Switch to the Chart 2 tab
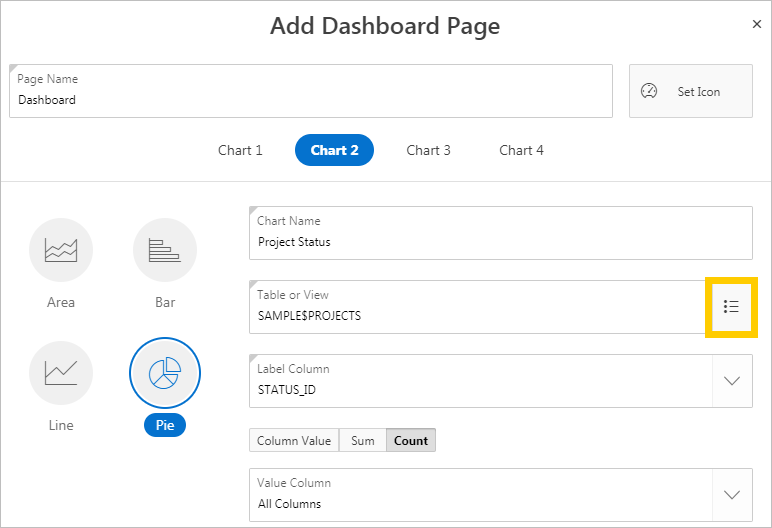 (x=334, y=150)
